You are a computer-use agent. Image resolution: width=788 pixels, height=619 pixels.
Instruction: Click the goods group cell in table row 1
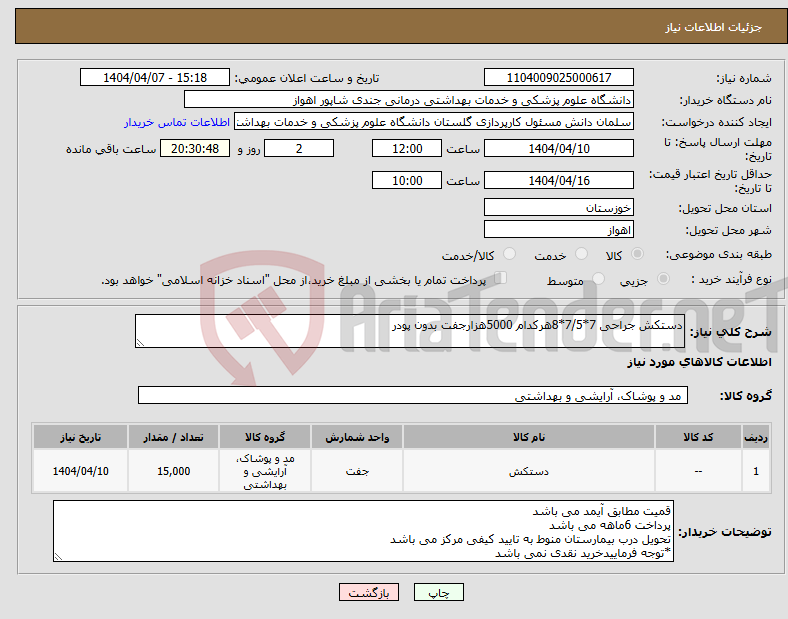tap(265, 471)
